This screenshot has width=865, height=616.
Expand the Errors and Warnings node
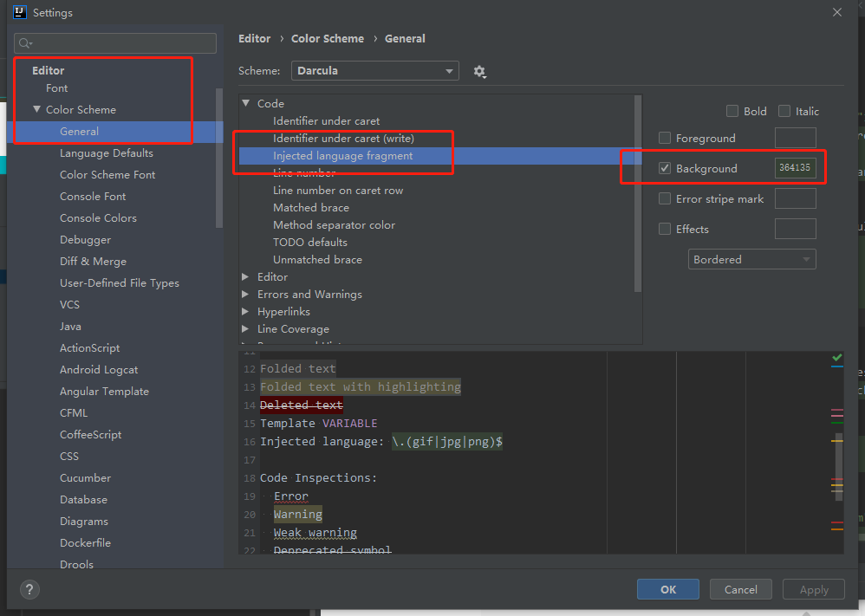pyautogui.click(x=245, y=294)
